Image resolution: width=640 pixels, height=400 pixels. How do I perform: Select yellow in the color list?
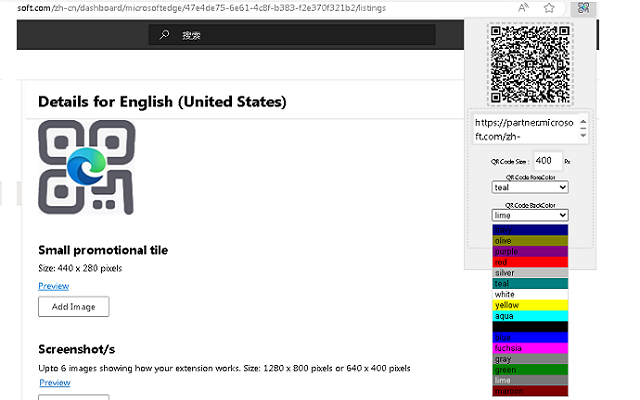[530, 305]
